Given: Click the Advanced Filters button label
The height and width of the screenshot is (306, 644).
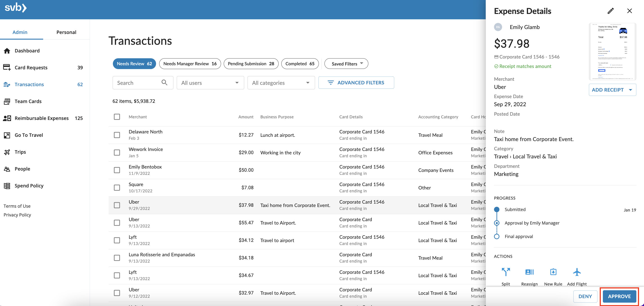Looking at the screenshot, I should click(x=361, y=83).
